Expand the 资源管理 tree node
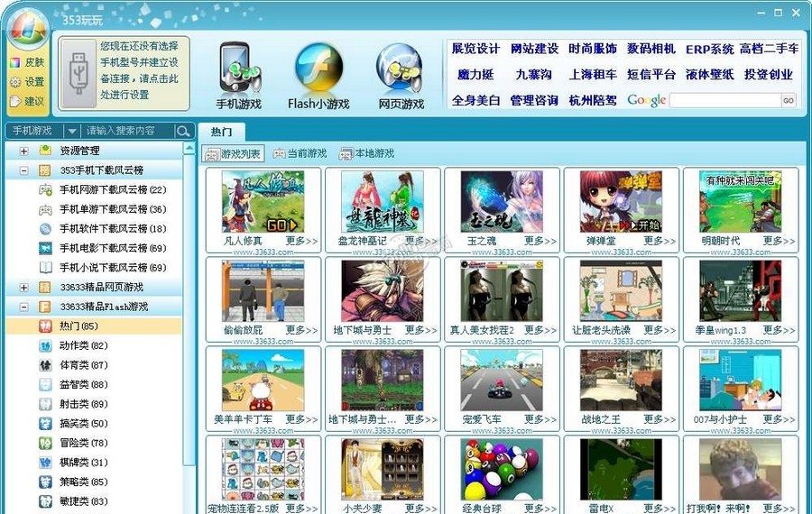 tap(23, 151)
